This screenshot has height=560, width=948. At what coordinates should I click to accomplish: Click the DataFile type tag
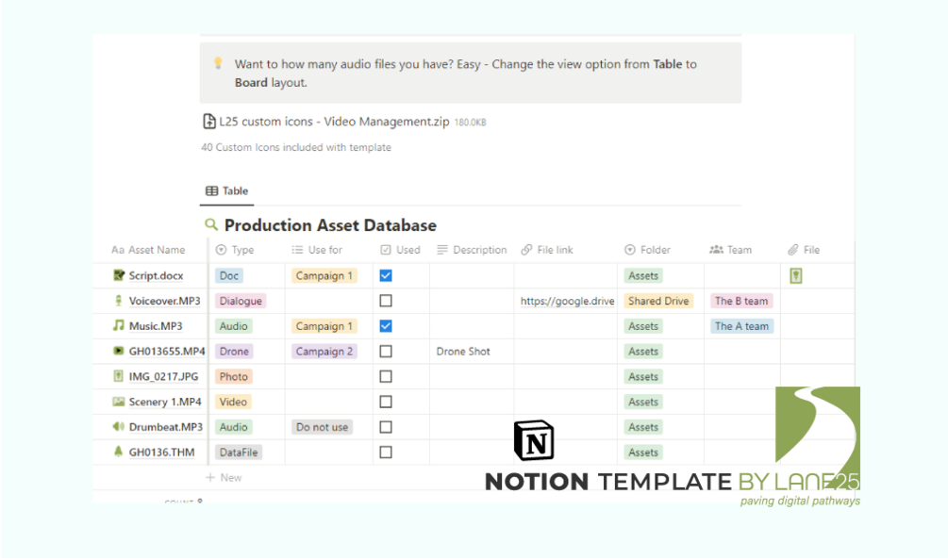click(x=239, y=452)
